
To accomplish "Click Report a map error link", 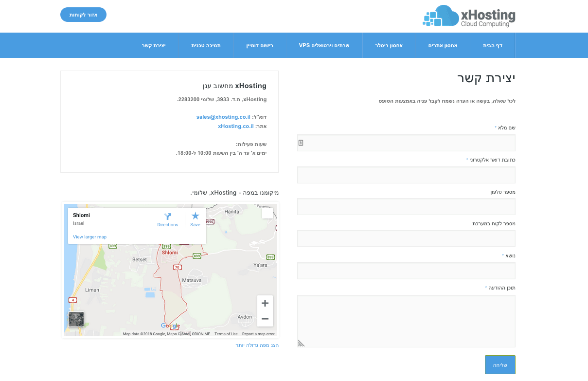I will pos(258,334).
